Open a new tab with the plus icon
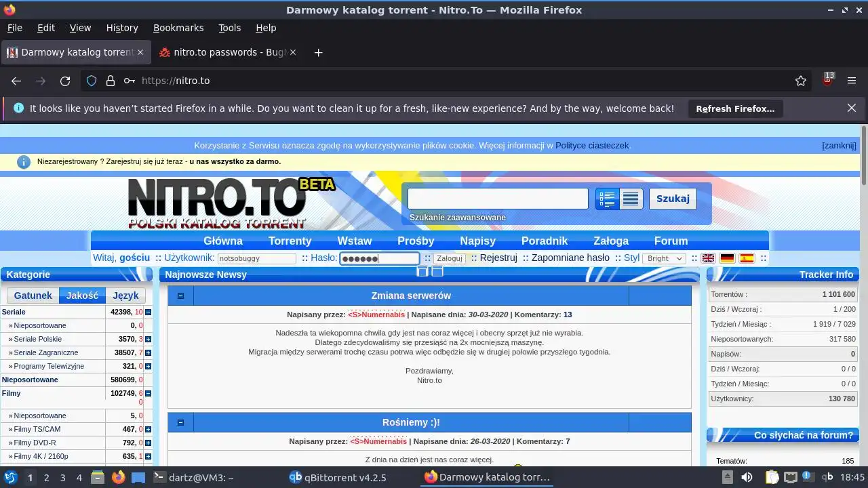 point(318,52)
